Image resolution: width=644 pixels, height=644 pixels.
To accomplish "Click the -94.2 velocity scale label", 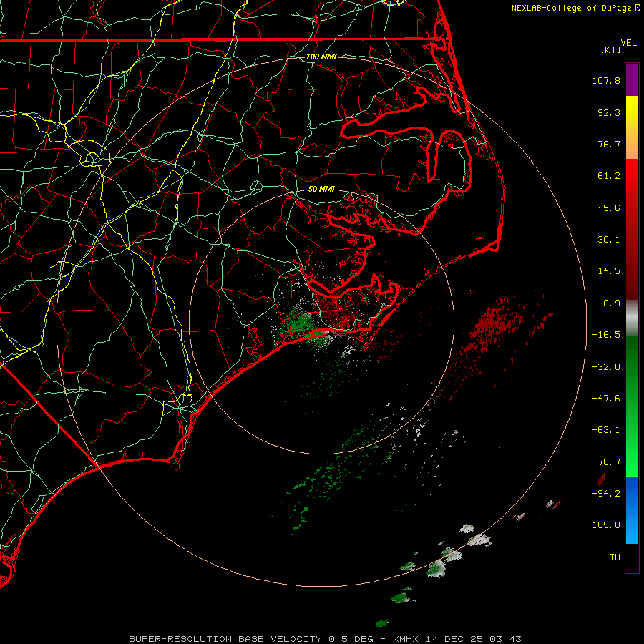I will coord(606,493).
